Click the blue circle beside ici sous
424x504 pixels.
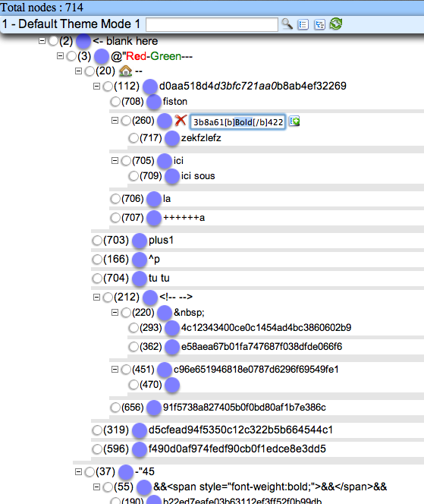click(x=172, y=176)
